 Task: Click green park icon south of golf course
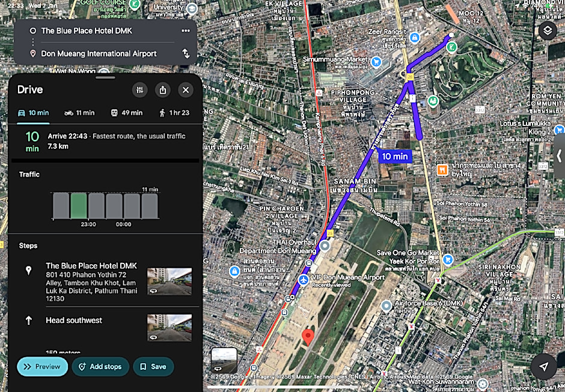[433, 101]
